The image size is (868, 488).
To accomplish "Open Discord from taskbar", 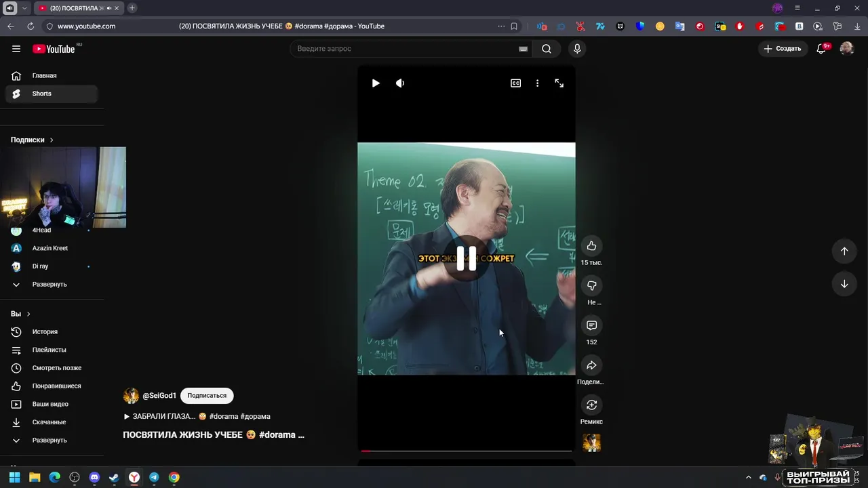I will point(94,477).
